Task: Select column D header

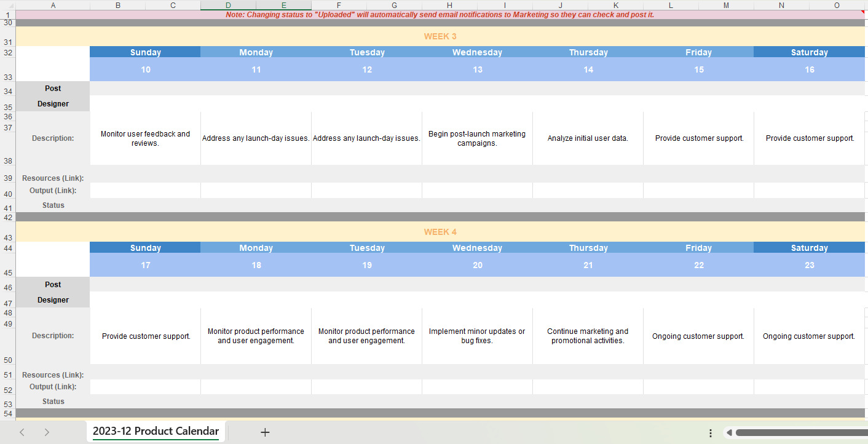Action: pyautogui.click(x=228, y=5)
